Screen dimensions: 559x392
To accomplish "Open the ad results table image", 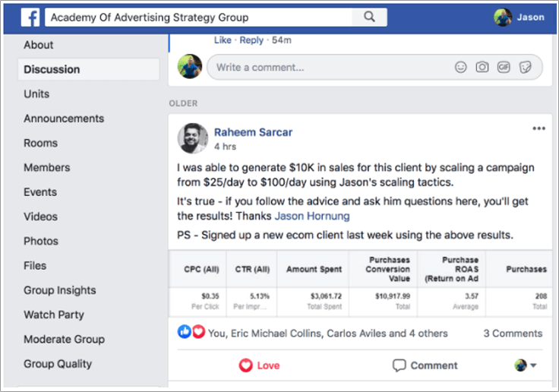I will [360, 283].
